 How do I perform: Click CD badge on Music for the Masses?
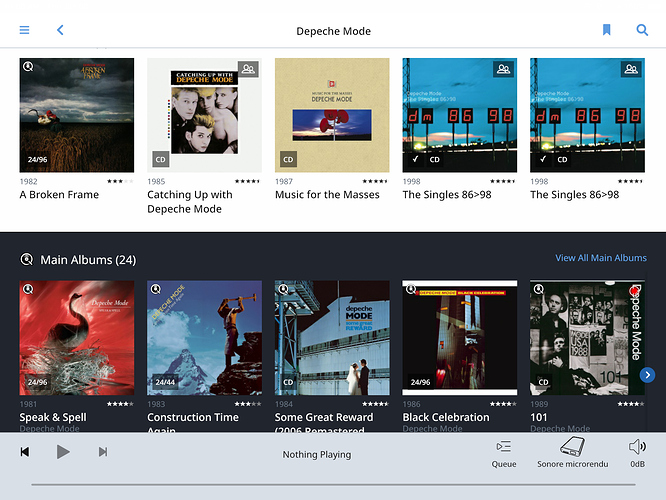tap(288, 160)
